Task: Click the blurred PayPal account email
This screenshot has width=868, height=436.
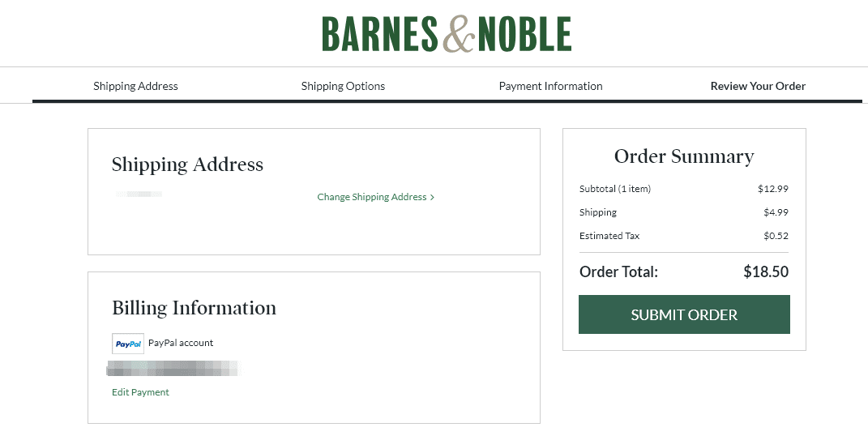Action: [173, 370]
